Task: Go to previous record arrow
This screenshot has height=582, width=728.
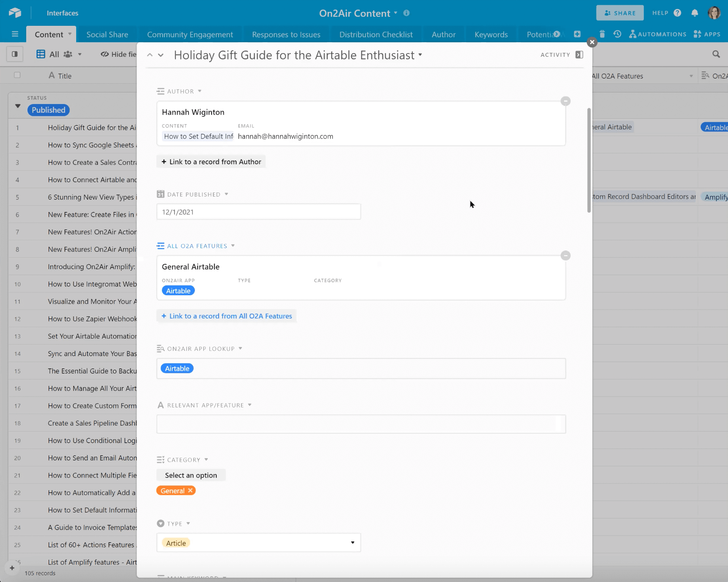Action: tap(150, 55)
